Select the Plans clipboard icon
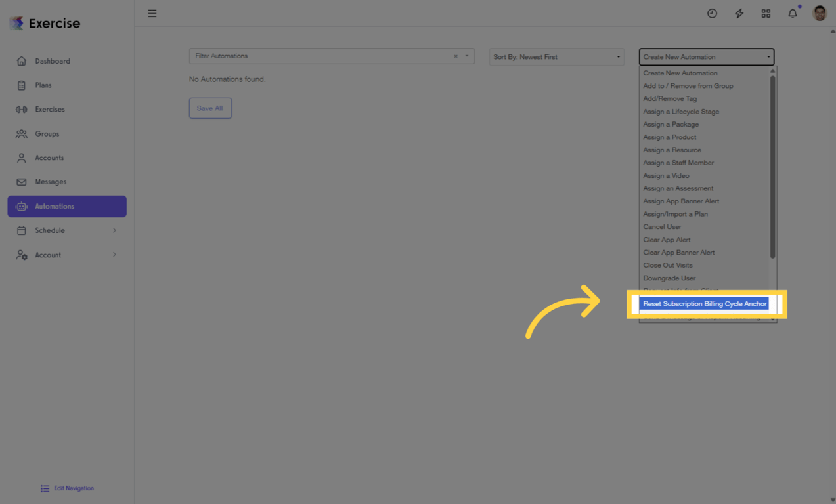This screenshot has height=504, width=836. pyautogui.click(x=23, y=85)
